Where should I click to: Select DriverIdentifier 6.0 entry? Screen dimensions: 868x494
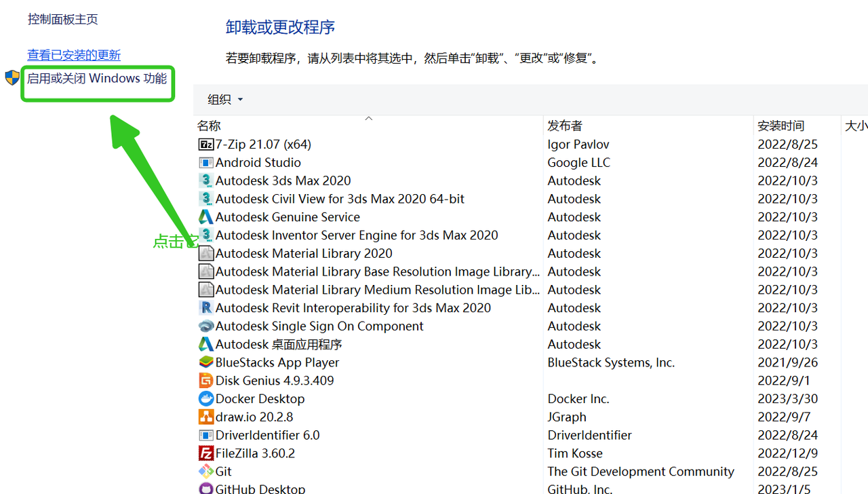point(268,436)
